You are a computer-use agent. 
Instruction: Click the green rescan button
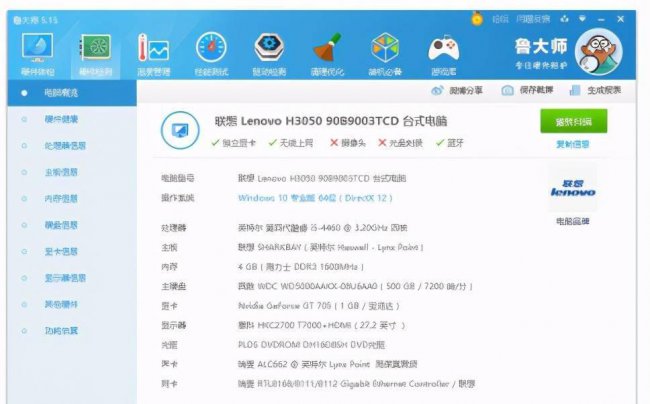click(x=574, y=121)
